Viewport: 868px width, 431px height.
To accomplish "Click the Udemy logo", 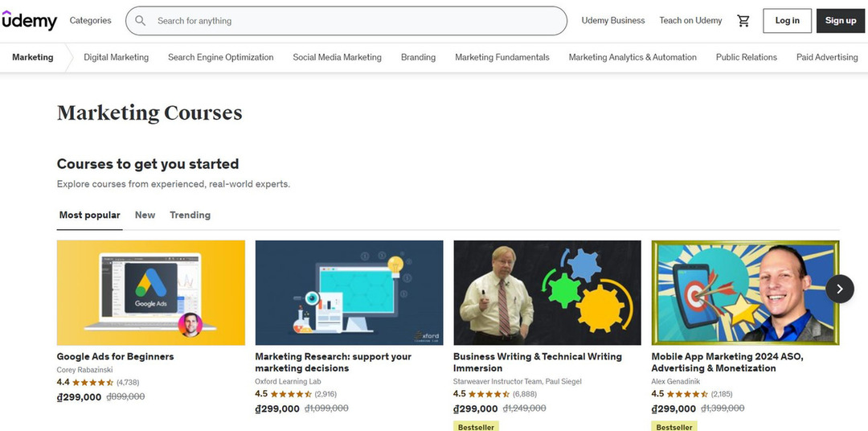I will [x=30, y=20].
